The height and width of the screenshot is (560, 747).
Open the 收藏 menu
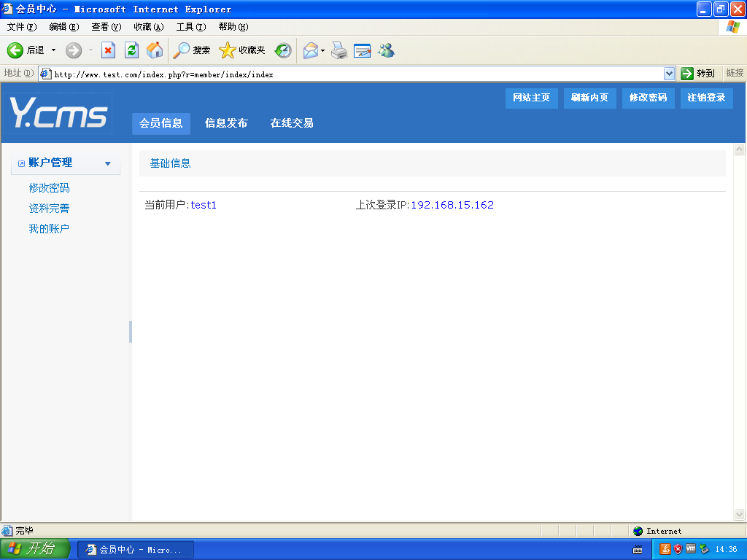click(149, 27)
